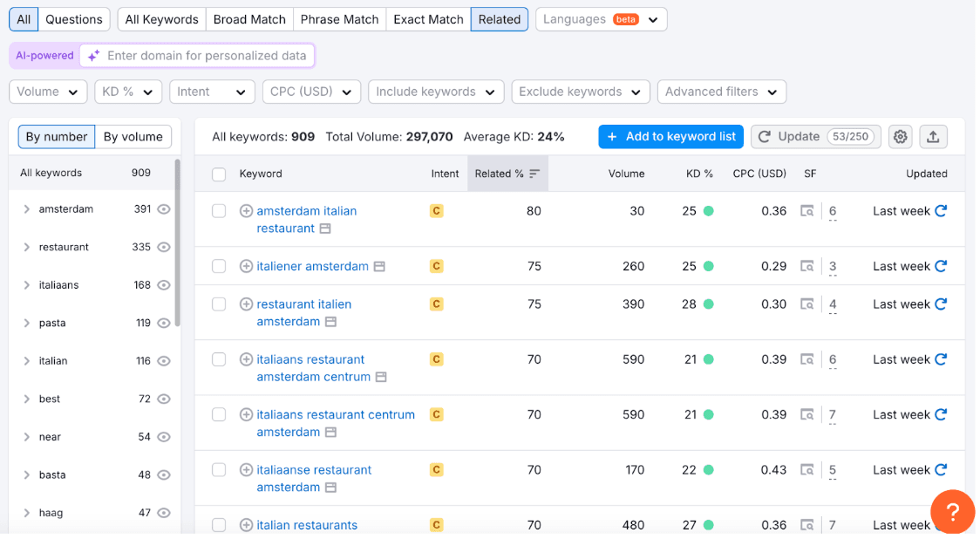Open the orange help question bubble

(952, 512)
